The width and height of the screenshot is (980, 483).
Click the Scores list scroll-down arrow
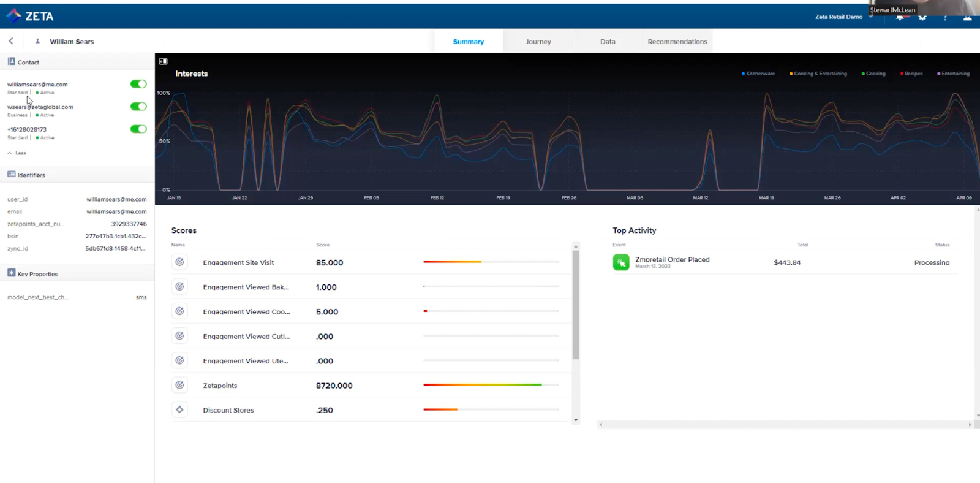576,420
